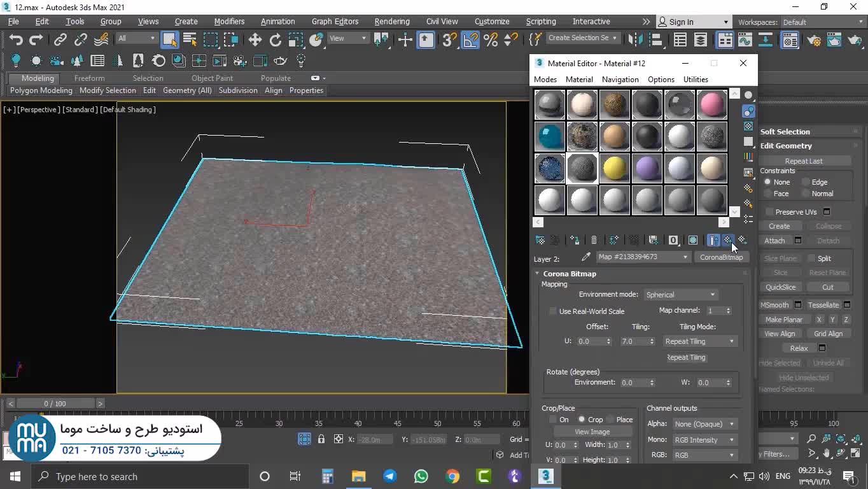Image resolution: width=868 pixels, height=489 pixels.
Task: Enable Use Real-World Scale checkbox
Action: (x=553, y=311)
